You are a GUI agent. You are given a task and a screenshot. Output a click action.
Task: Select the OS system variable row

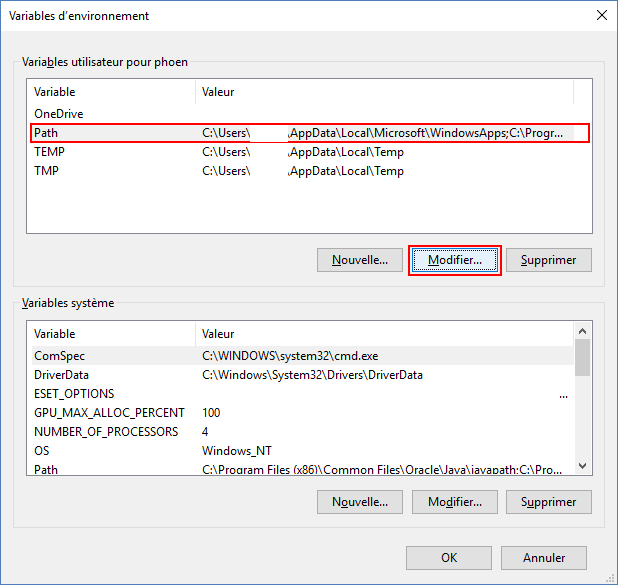[x=42, y=451]
